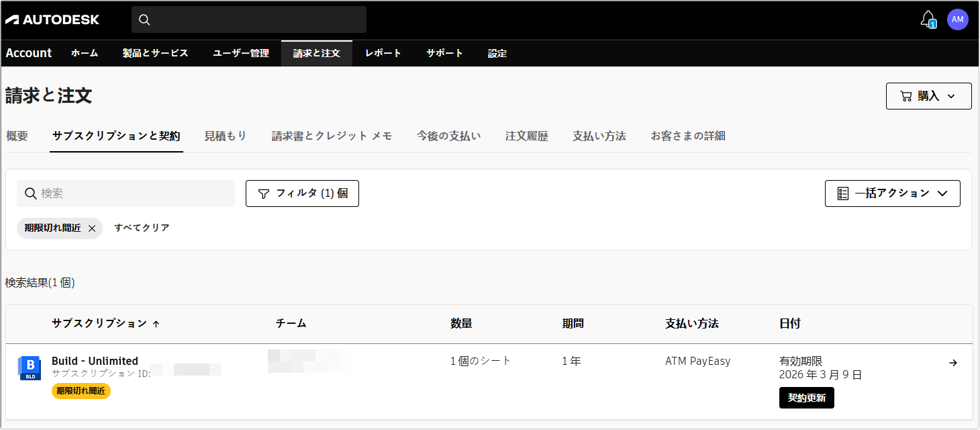Switch to the 概要 tab
The image size is (980, 430).
[17, 136]
